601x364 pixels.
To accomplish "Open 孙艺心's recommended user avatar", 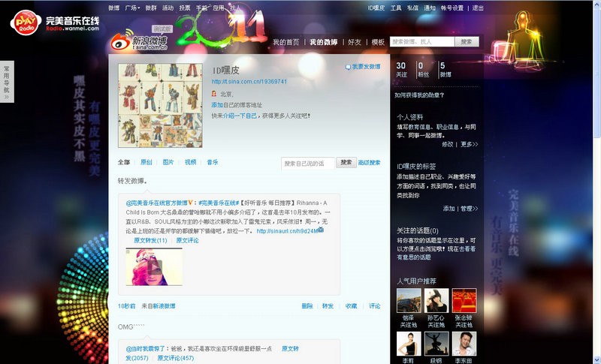I will click(436, 300).
